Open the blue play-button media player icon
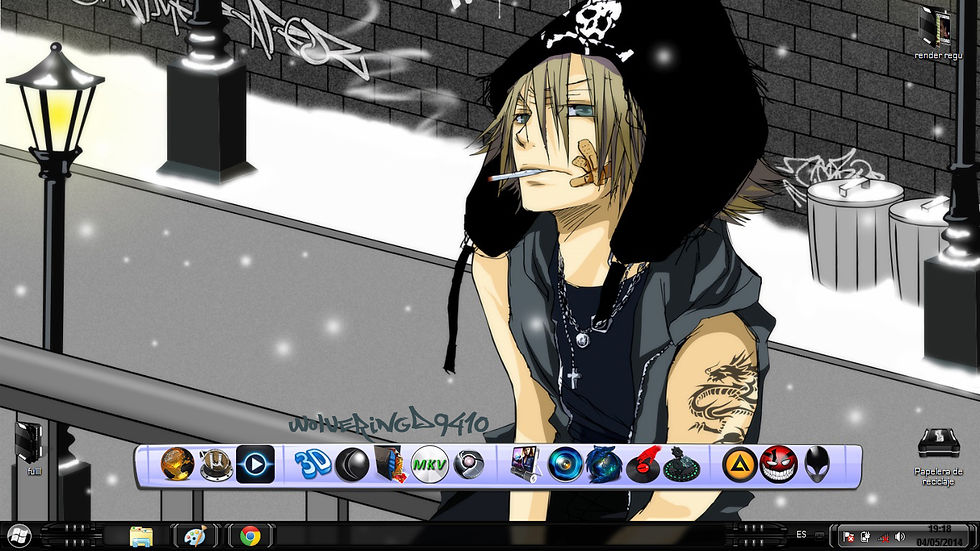Image resolution: width=980 pixels, height=551 pixels. click(255, 464)
